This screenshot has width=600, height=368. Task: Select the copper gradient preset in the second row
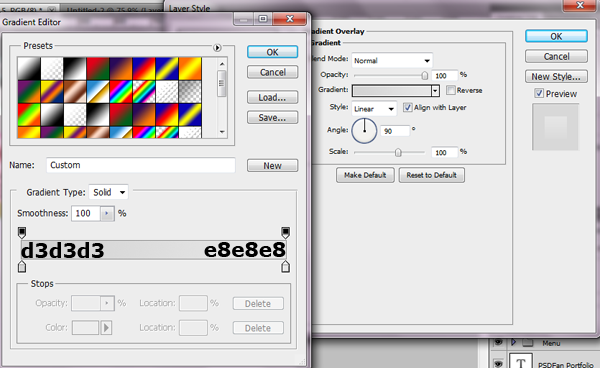(75, 91)
